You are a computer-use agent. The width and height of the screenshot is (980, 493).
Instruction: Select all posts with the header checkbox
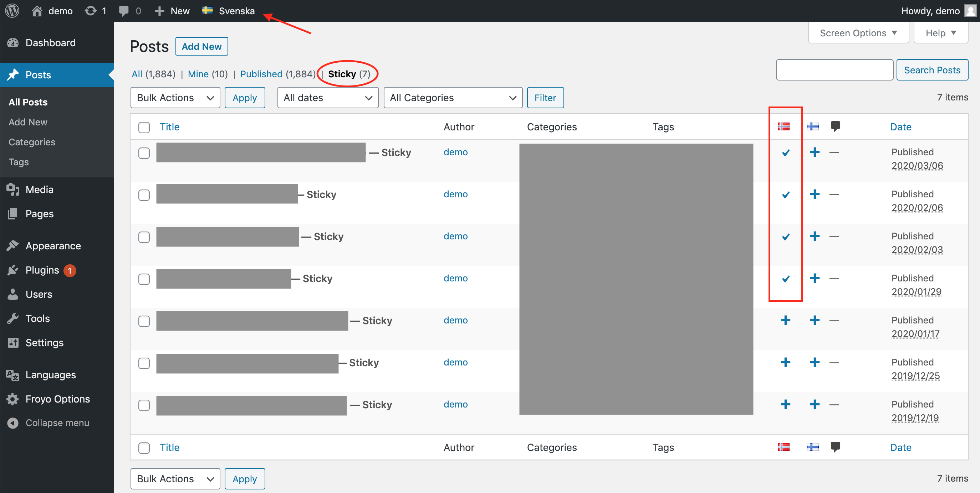(144, 127)
